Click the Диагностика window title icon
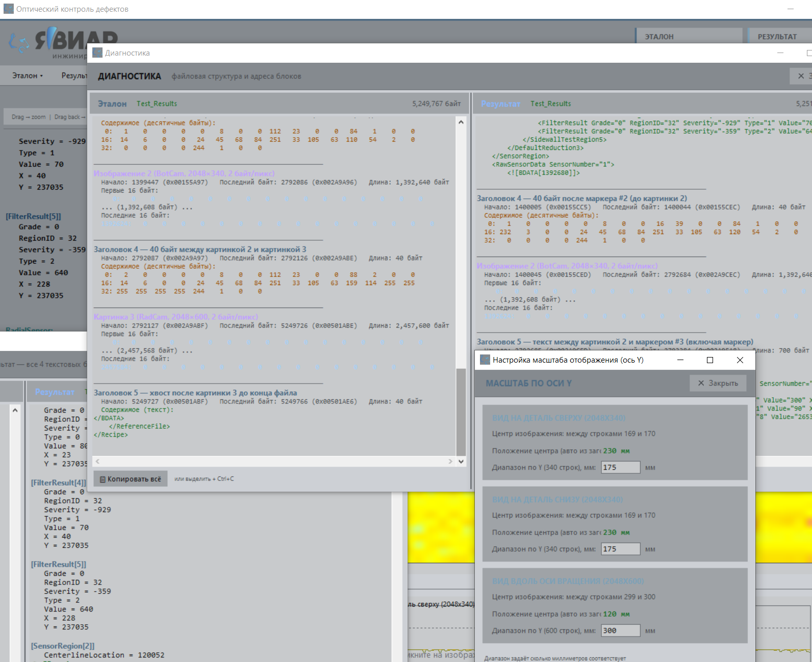The width and height of the screenshot is (812, 662). coord(97,53)
